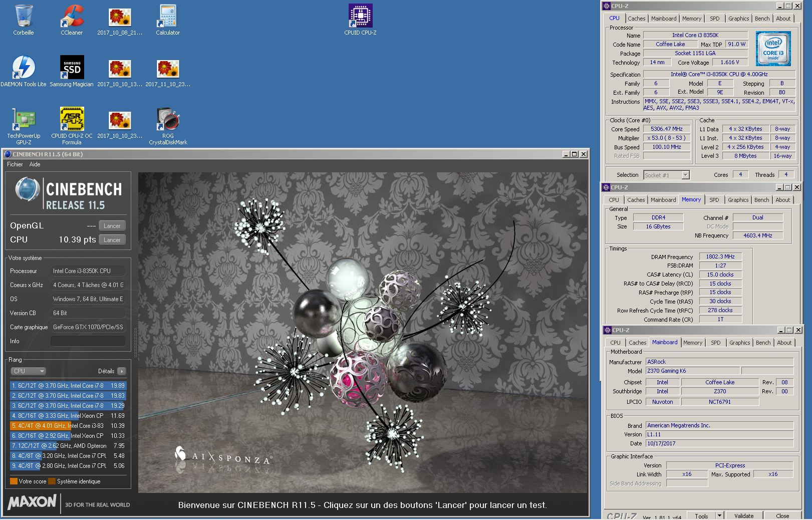Click the Tools button in CPU-Z
Screen dimensions: 812x520
(x=701, y=516)
